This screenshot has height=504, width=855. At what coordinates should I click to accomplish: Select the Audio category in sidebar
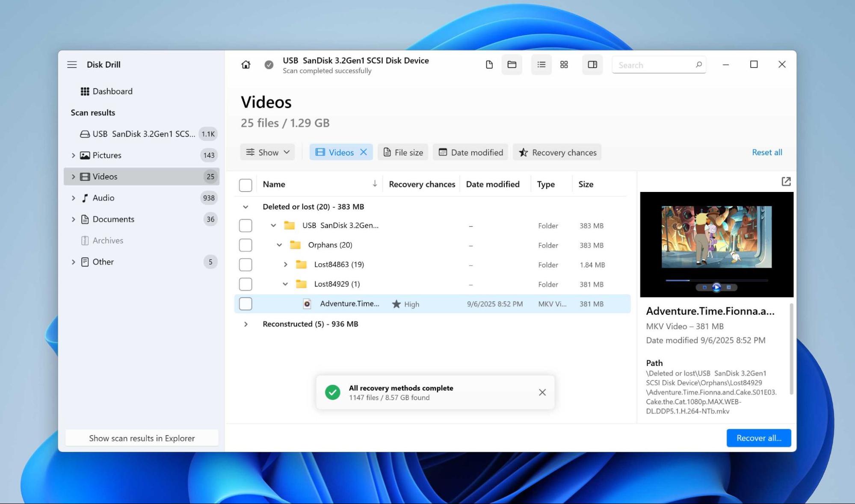point(103,197)
